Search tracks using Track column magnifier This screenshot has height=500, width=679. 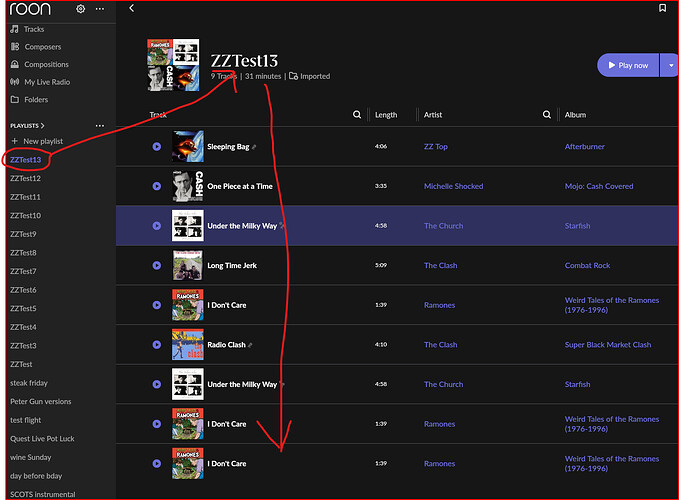coord(357,115)
